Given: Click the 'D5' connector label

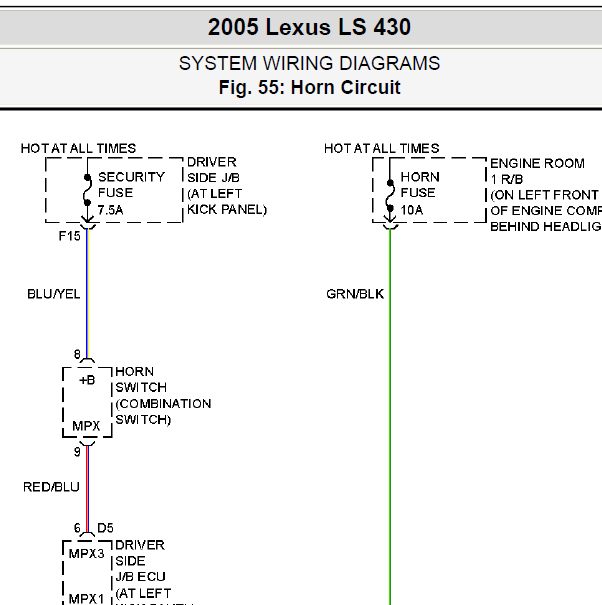Looking at the screenshot, I should [x=105, y=528].
